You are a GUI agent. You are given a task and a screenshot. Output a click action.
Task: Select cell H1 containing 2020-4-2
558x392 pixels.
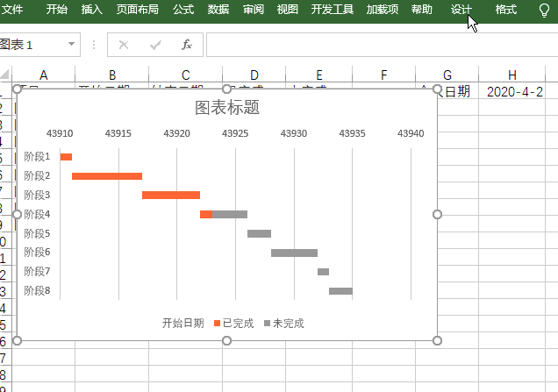point(514,91)
